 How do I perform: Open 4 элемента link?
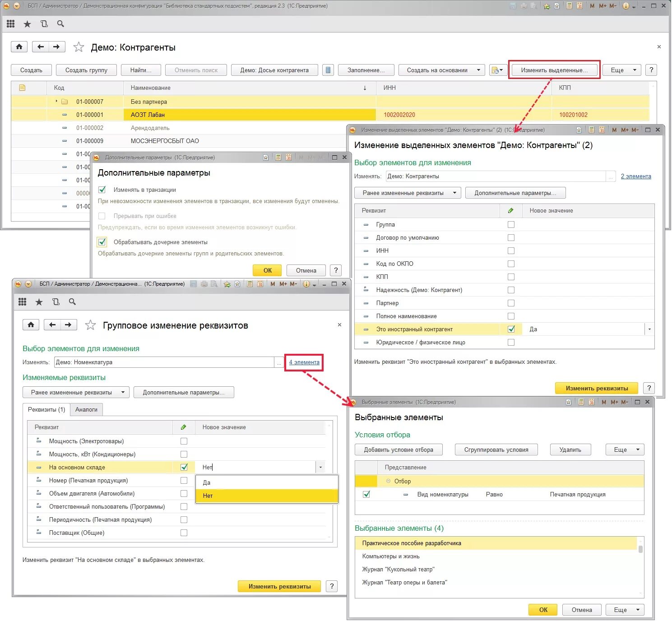tap(304, 362)
